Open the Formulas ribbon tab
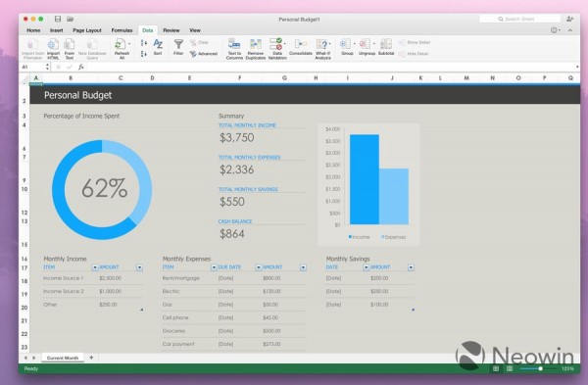 click(x=122, y=30)
